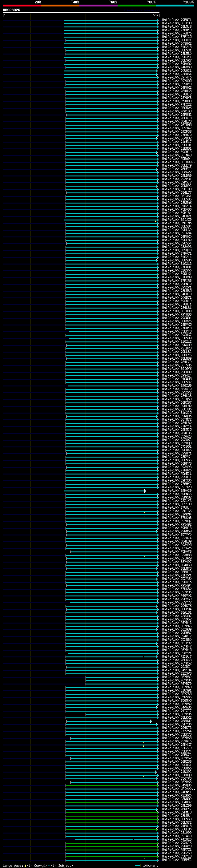
Task: Select hit label UniRef100_B1Q2L5
Action: coord(176,47)
